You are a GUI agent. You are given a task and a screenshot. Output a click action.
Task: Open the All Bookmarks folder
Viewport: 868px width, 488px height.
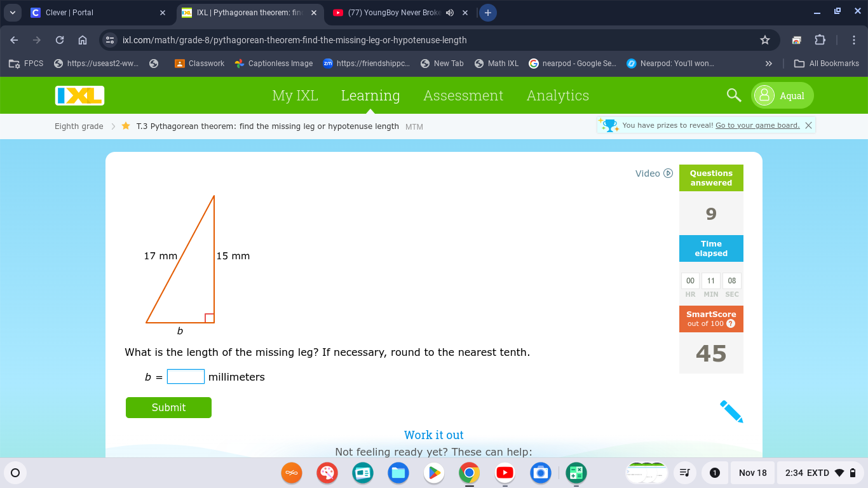[826, 64]
